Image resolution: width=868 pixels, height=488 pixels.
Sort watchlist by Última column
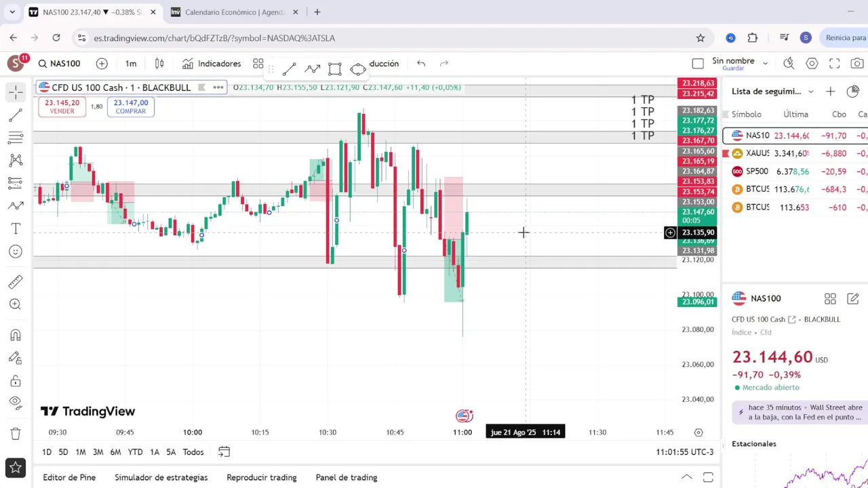795,115
